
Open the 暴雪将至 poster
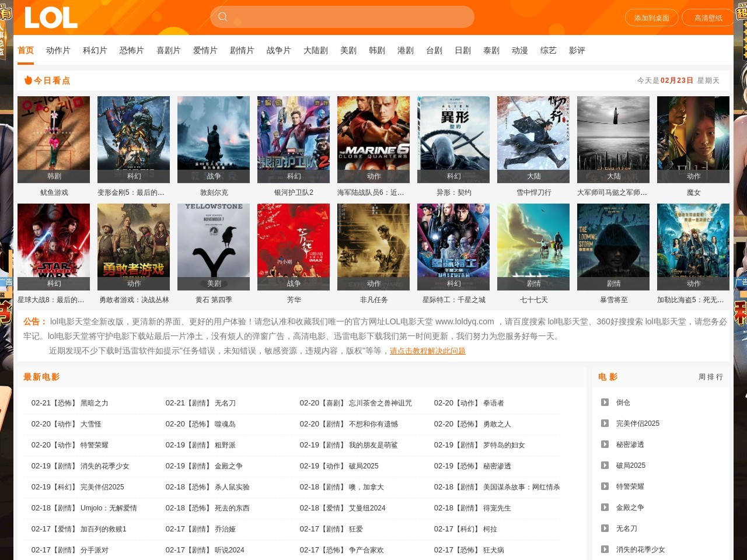pos(613,247)
